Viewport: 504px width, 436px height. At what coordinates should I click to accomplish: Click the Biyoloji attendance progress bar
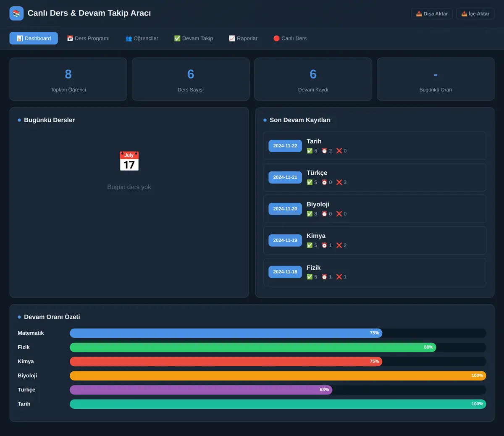pos(278,376)
